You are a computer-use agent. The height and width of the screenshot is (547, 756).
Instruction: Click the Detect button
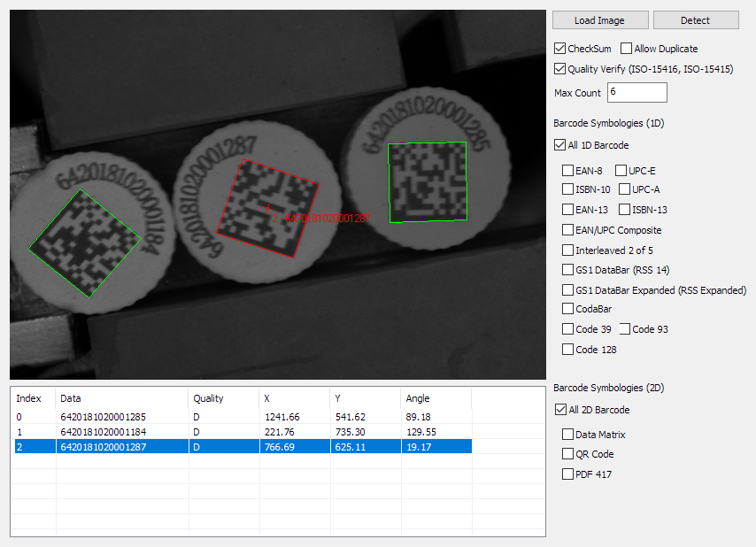695,20
